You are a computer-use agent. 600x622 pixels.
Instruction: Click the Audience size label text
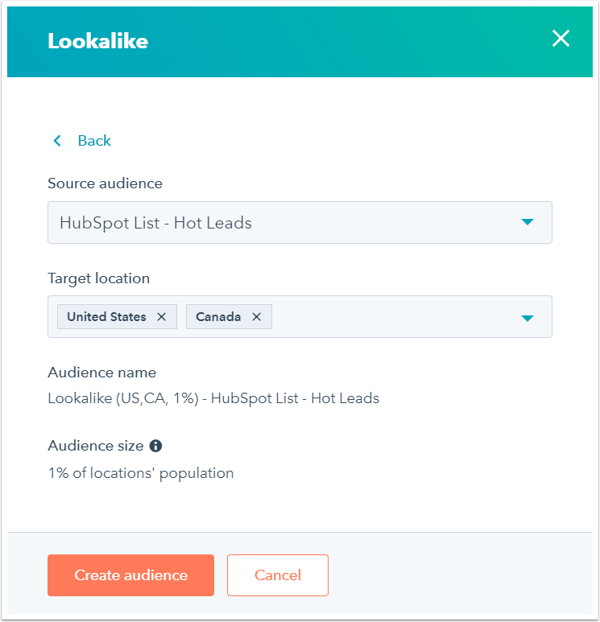tap(96, 446)
